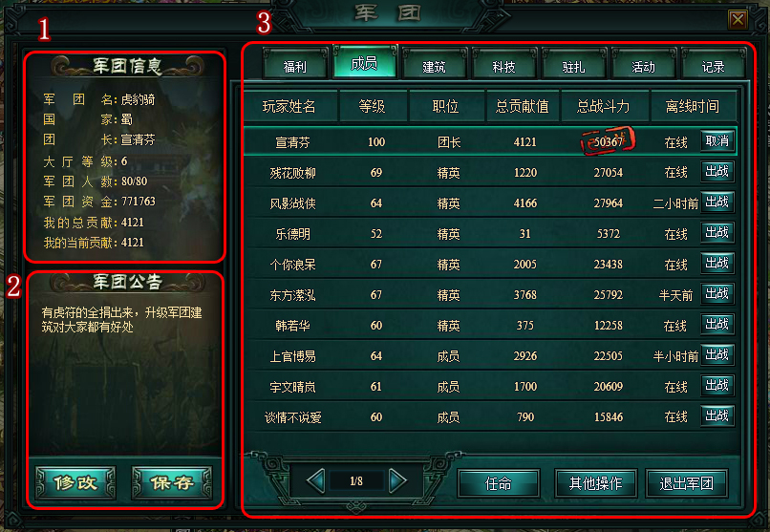Select the member row 上官博易
The image size is (770, 532).
click(490, 356)
